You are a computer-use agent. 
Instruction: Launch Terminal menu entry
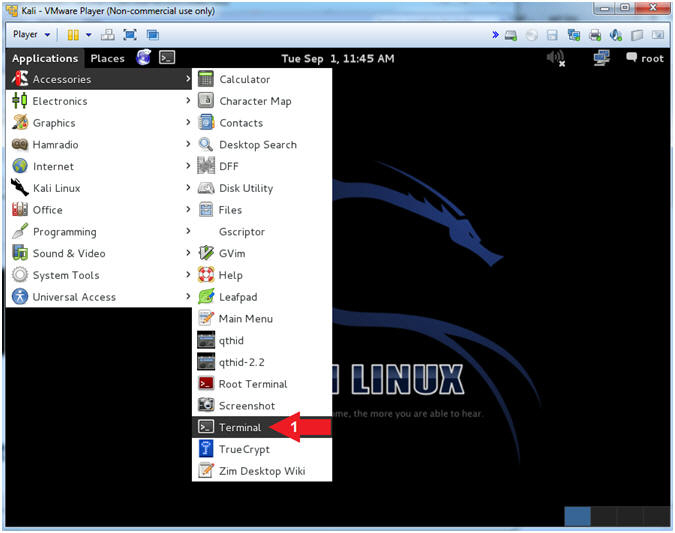pos(262,427)
